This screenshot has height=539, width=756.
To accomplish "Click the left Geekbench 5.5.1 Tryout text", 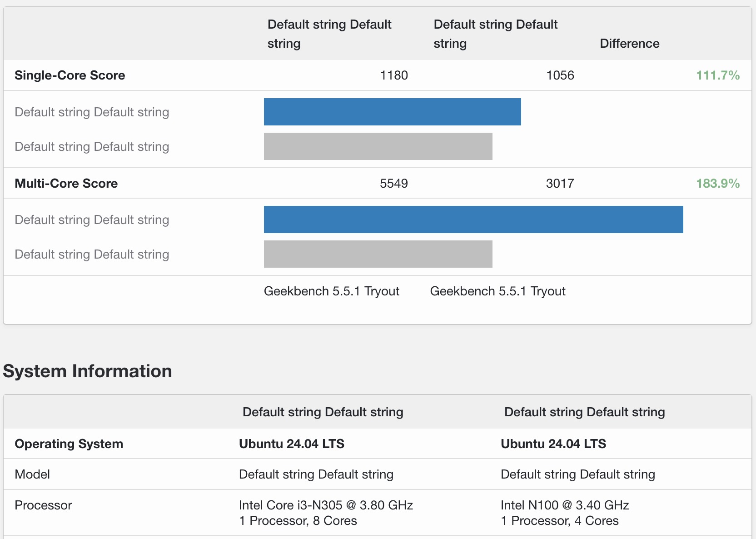I will (331, 291).
